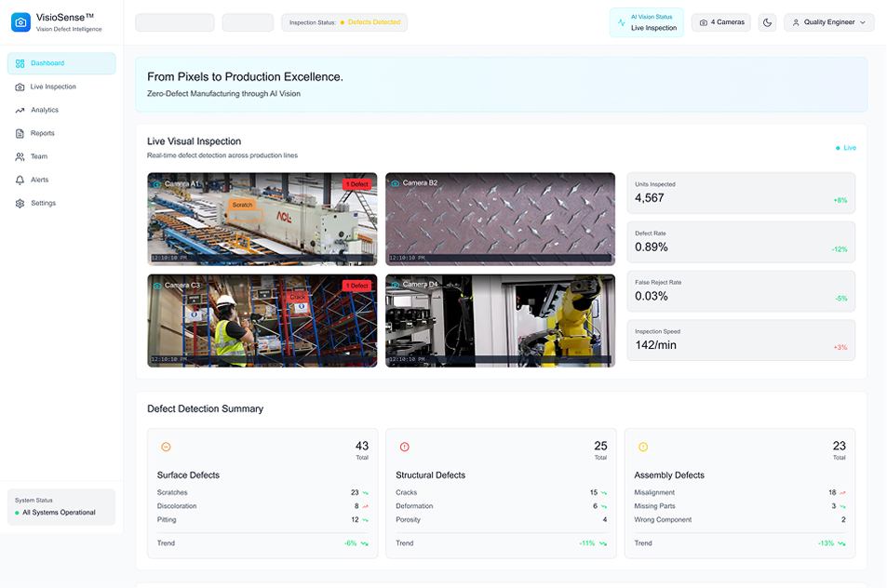Click the red 1 Defect badge on Camera C3

pos(356,286)
